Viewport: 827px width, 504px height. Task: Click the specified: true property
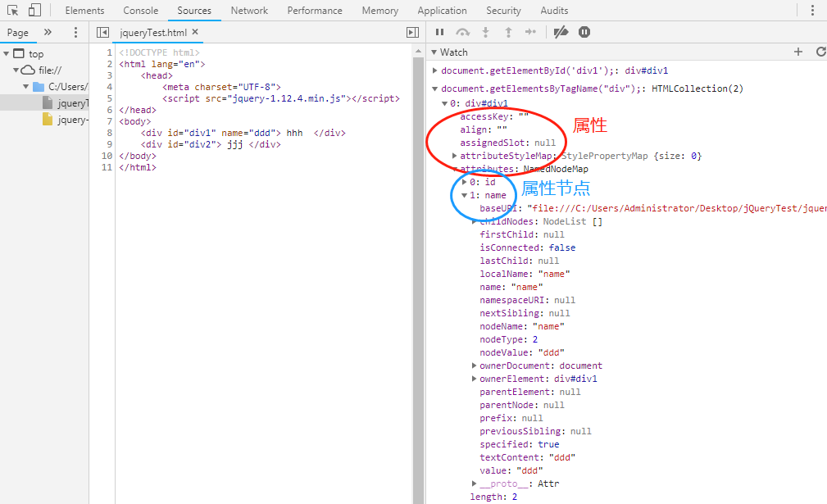point(519,444)
